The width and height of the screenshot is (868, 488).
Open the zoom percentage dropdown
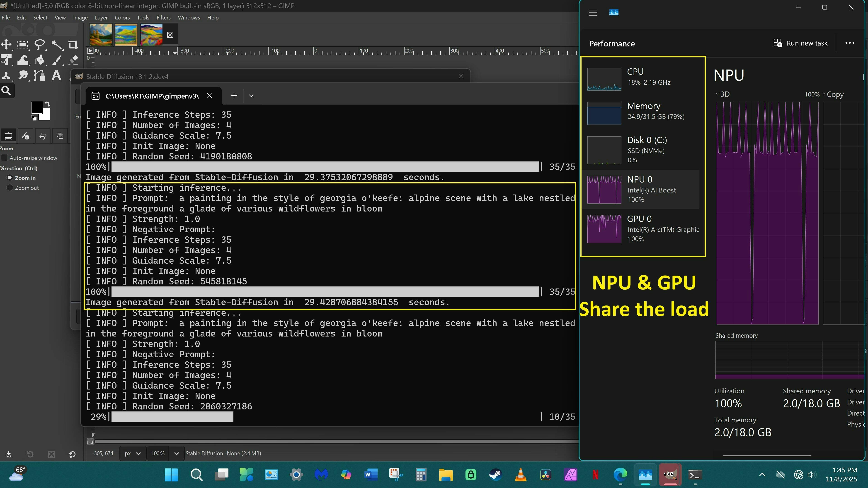point(176,453)
